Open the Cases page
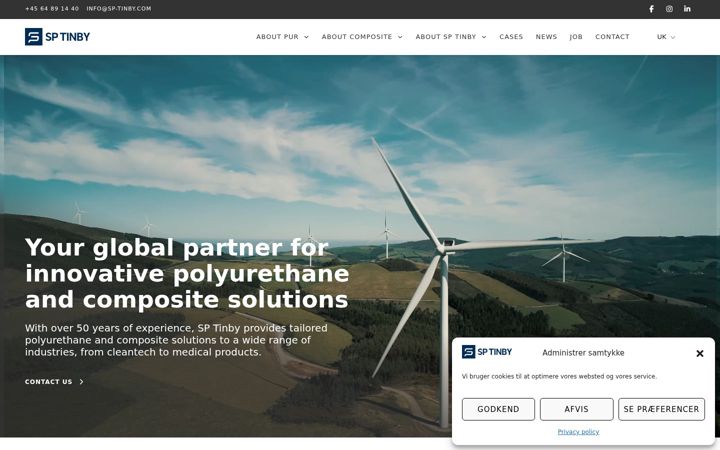This screenshot has height=450, width=720. pyautogui.click(x=511, y=37)
